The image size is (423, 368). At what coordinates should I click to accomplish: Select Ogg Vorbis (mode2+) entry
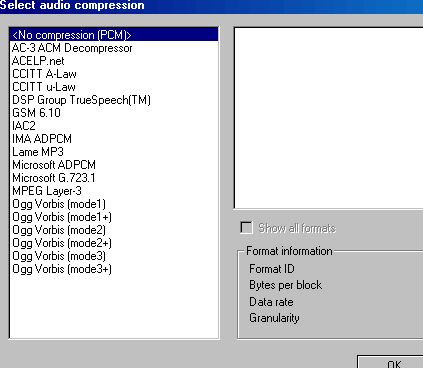click(x=114, y=243)
